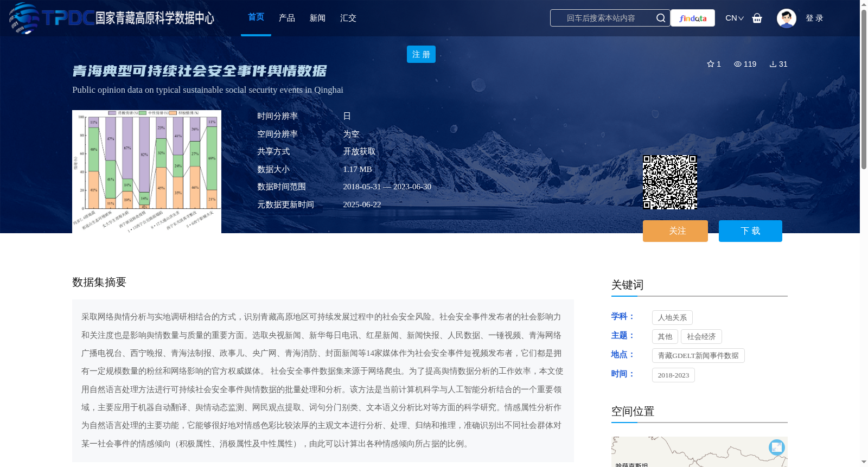The width and height of the screenshot is (868, 467).
Task: Click the date range 2018-05-31 — 2023-06-30
Action: click(387, 187)
